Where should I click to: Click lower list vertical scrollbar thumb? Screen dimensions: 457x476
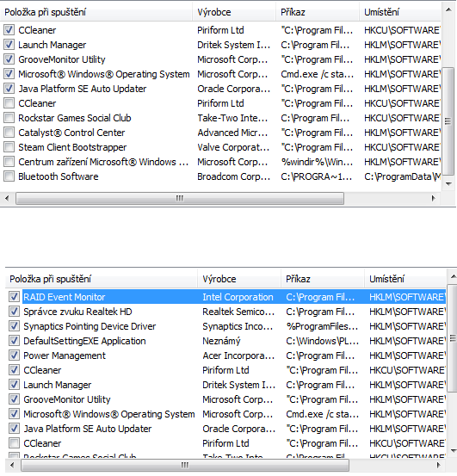[453, 337]
